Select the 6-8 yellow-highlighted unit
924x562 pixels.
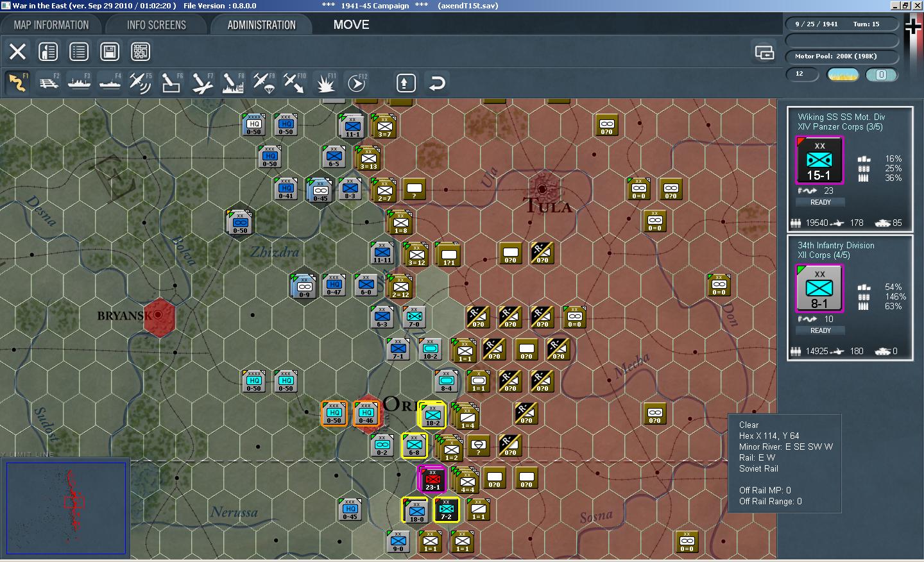(x=415, y=446)
